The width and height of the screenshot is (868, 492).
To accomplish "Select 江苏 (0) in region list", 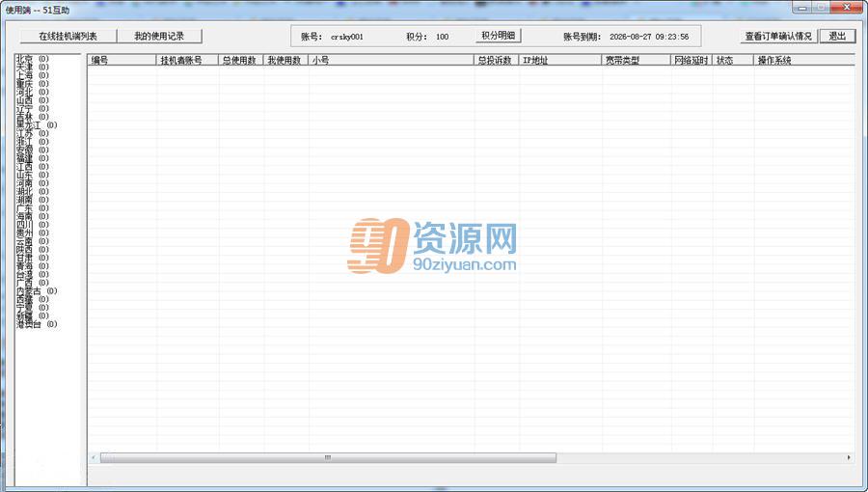I will pyautogui.click(x=32, y=133).
